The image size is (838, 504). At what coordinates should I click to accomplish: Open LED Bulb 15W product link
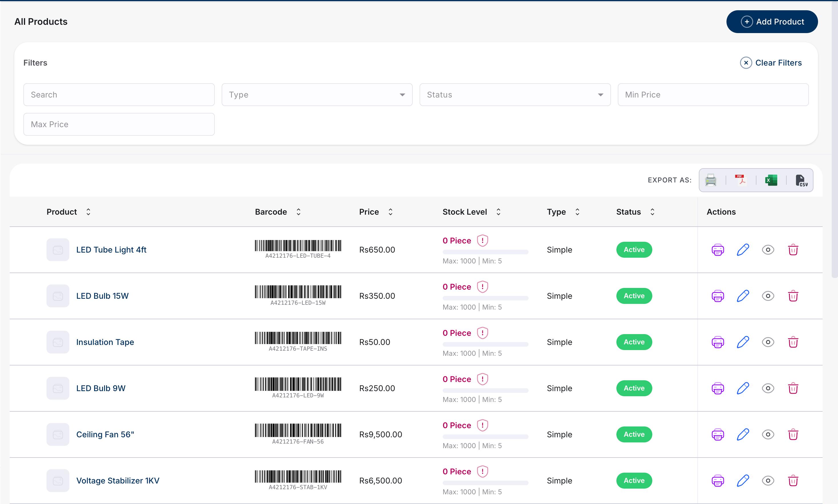102,296
